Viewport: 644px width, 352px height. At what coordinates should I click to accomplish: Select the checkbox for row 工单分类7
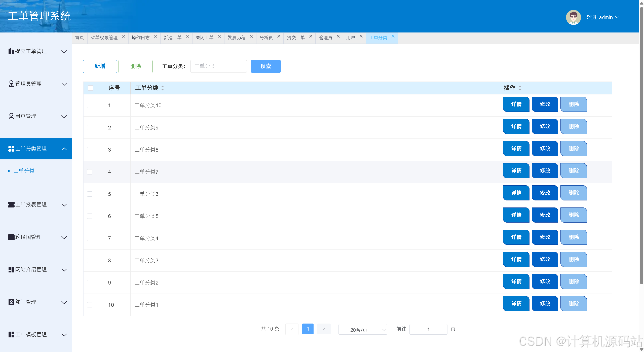coord(90,172)
